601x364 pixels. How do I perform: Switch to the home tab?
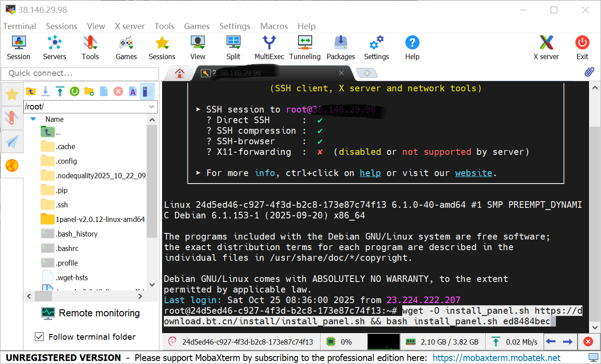coord(179,73)
